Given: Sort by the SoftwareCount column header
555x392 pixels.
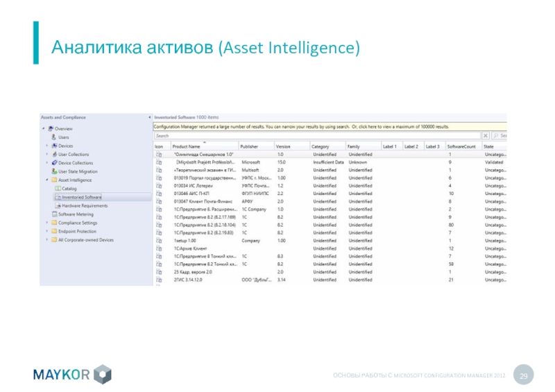Looking at the screenshot, I should (x=463, y=146).
